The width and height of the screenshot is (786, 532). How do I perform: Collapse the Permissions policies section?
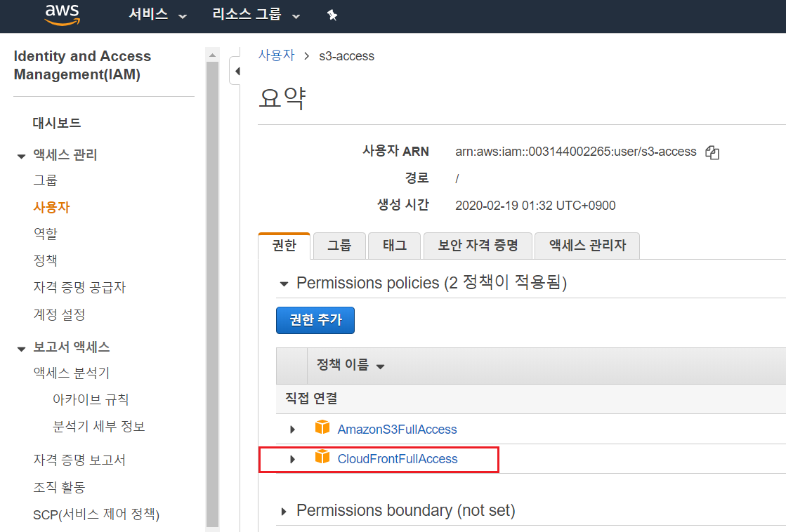[x=284, y=284]
